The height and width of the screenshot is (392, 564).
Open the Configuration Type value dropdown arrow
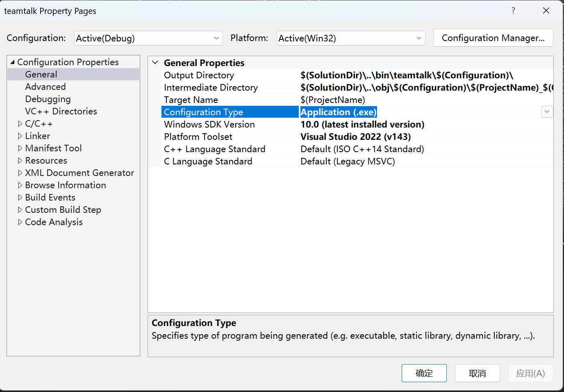tap(547, 112)
